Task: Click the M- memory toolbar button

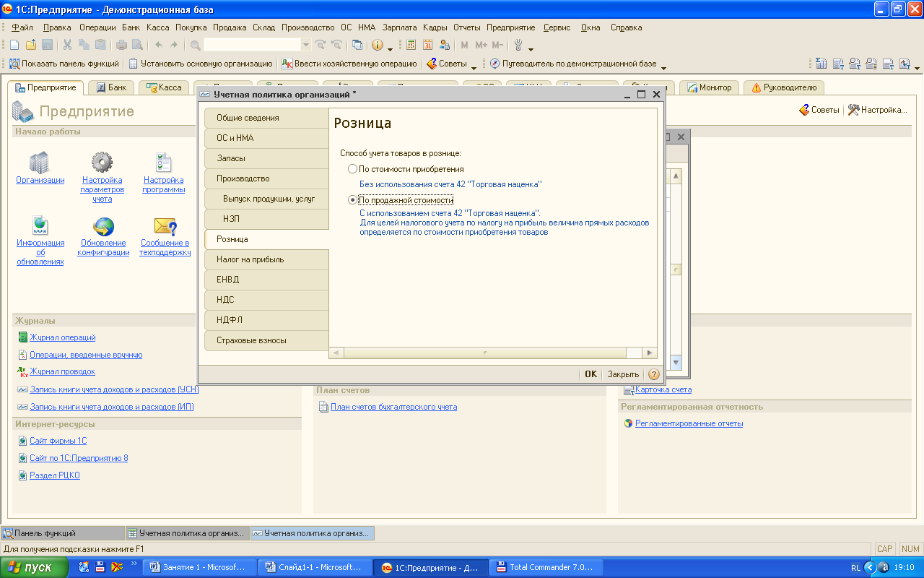Action: (497, 45)
